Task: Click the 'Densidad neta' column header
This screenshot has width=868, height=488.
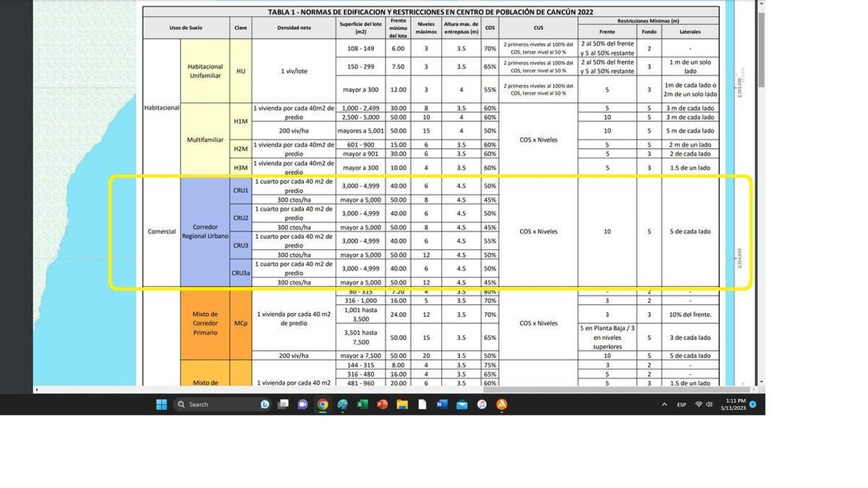Action: [294, 27]
